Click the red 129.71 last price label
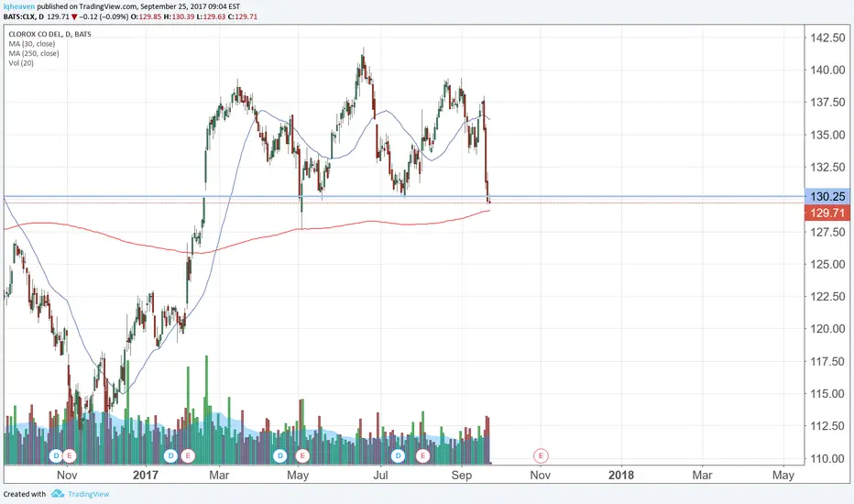Screen dimensions: 854x504 [827, 213]
